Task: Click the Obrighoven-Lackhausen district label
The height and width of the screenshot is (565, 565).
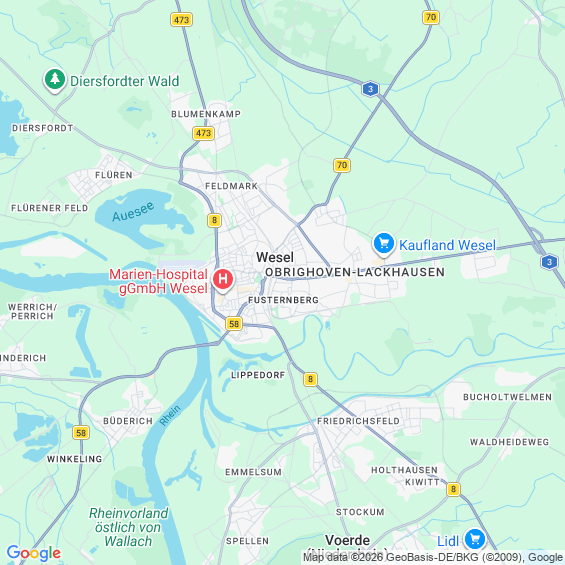Action: 355,272
